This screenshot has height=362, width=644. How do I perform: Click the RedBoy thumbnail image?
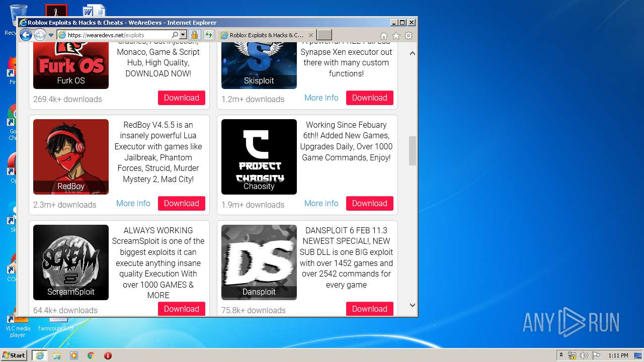pyautogui.click(x=71, y=157)
